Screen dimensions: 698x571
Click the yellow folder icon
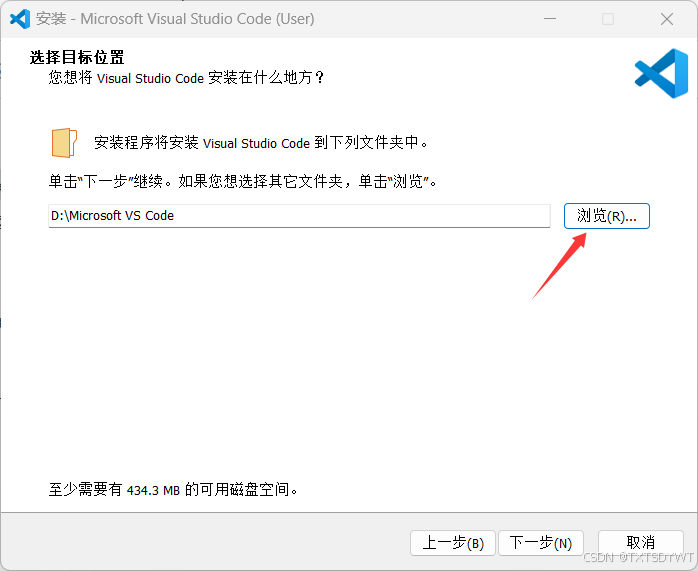click(64, 143)
